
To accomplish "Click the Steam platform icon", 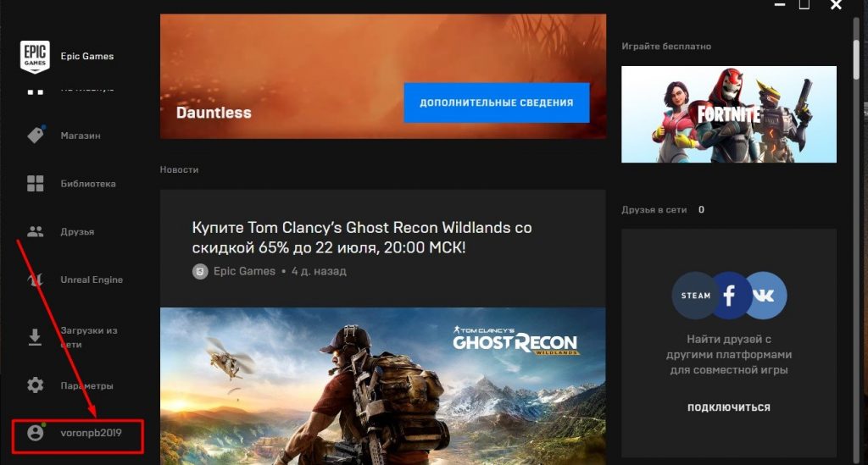I will click(696, 296).
